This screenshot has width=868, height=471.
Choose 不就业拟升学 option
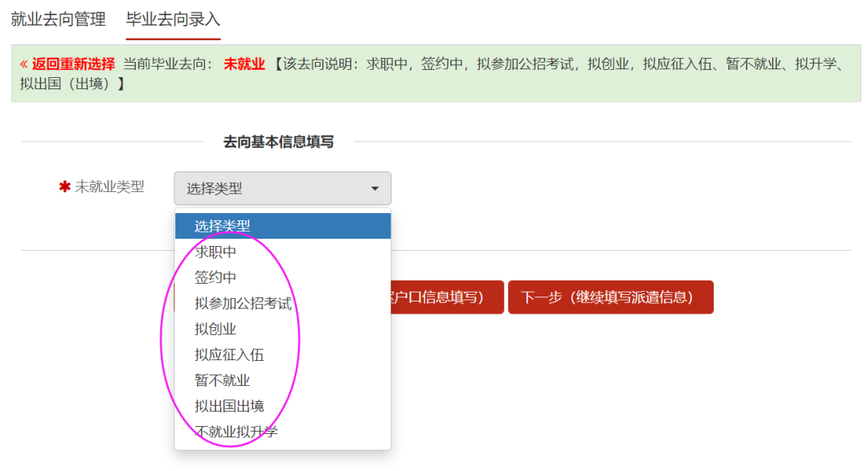tap(283, 432)
